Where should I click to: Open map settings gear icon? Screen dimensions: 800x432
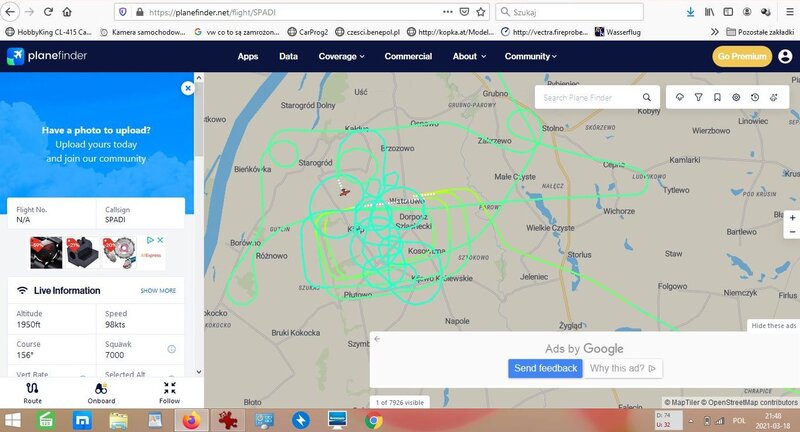point(736,97)
